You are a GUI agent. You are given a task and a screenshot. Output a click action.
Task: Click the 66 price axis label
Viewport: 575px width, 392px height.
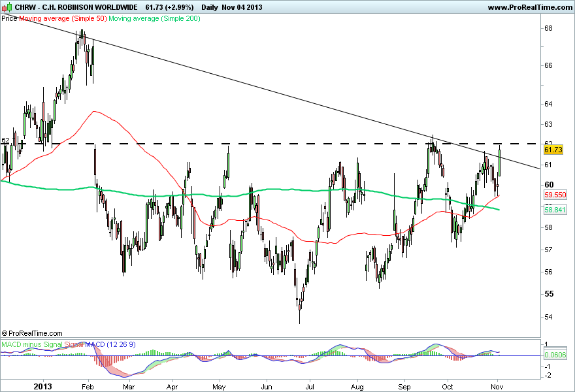pos(548,65)
